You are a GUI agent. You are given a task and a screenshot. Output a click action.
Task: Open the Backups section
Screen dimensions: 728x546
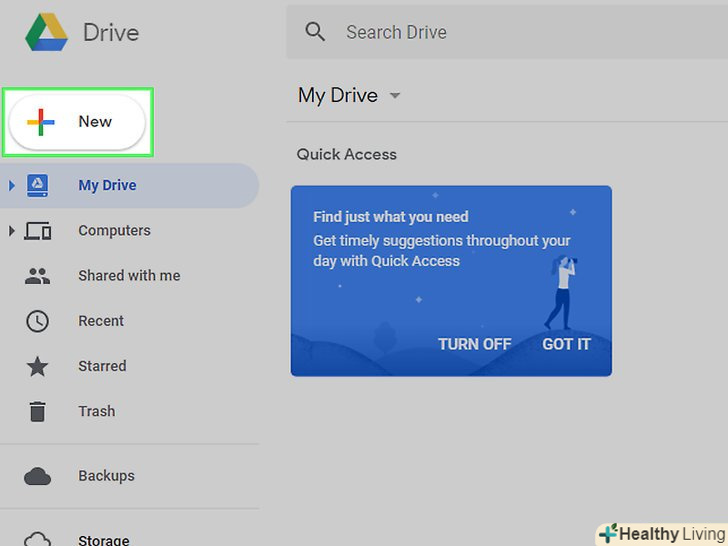click(106, 476)
